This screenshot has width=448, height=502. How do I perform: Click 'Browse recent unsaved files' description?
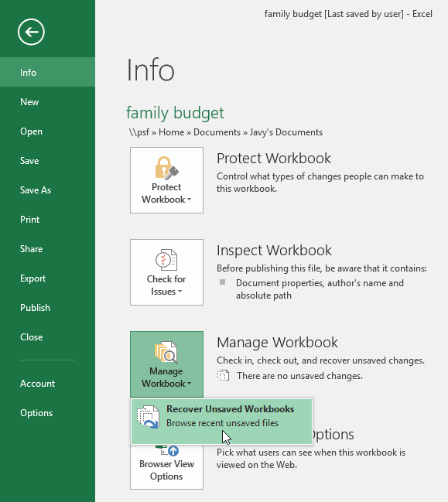point(223,423)
